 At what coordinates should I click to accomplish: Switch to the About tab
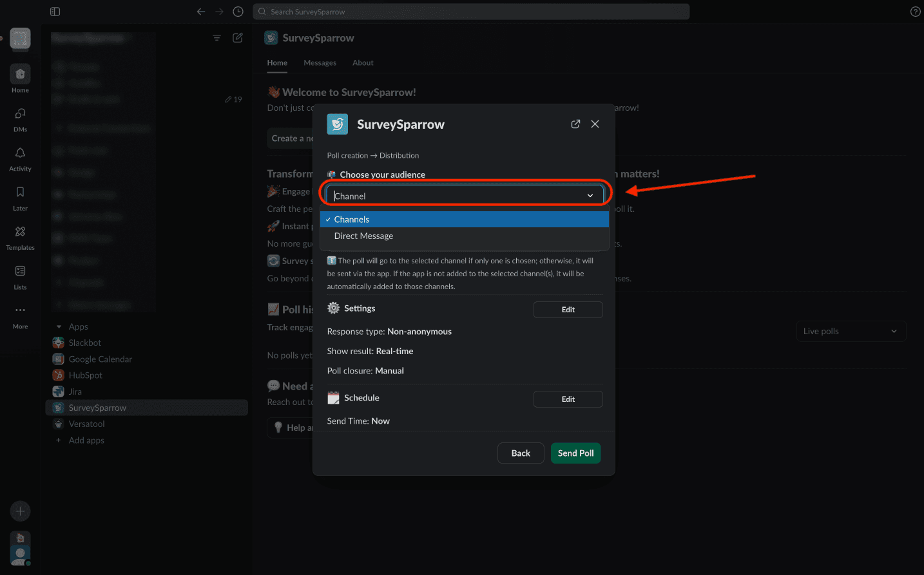pyautogui.click(x=363, y=63)
